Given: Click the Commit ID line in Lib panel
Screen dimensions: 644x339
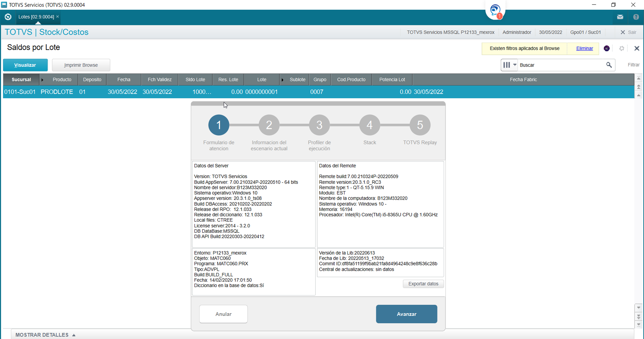Looking at the screenshot, I should pos(378,263).
